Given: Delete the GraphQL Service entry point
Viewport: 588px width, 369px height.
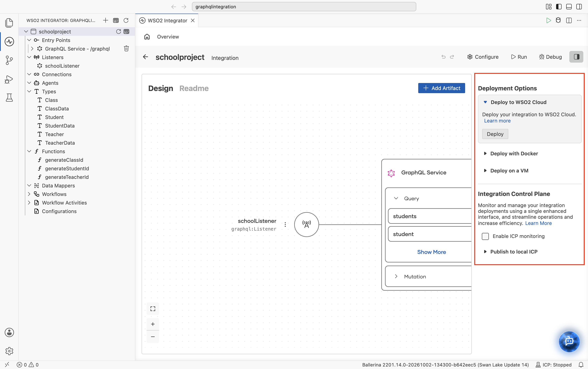Looking at the screenshot, I should coord(126,49).
